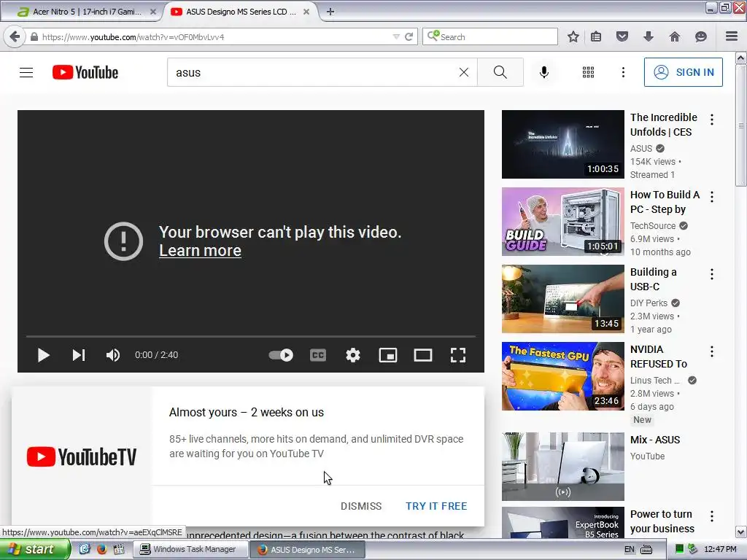This screenshot has height=560, width=747.
Task: Dismiss the YouTube TV promotion
Action: [x=361, y=506]
